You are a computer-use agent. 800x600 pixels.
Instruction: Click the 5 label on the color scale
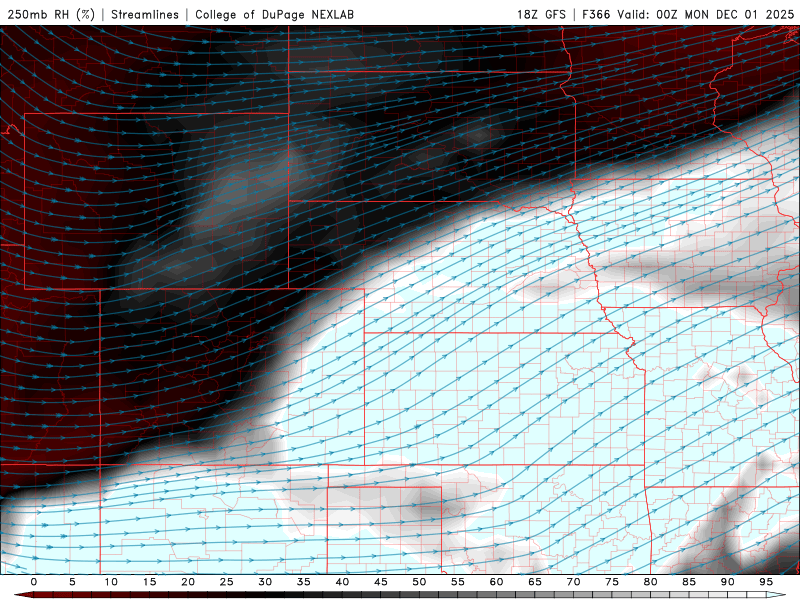tap(72, 582)
